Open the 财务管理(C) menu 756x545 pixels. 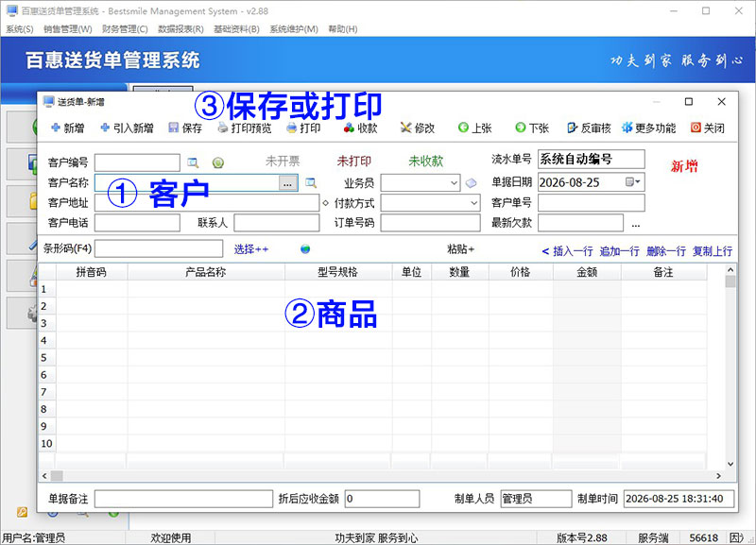[125, 29]
